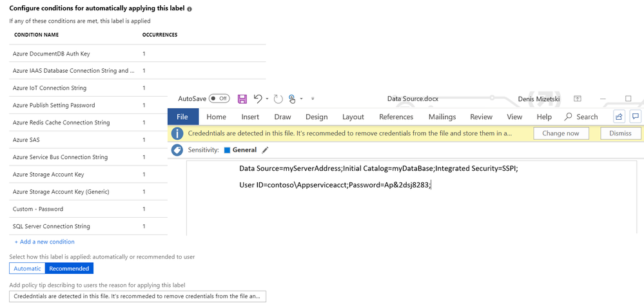Open the Review tab
The image size is (644, 306).
[x=482, y=117]
